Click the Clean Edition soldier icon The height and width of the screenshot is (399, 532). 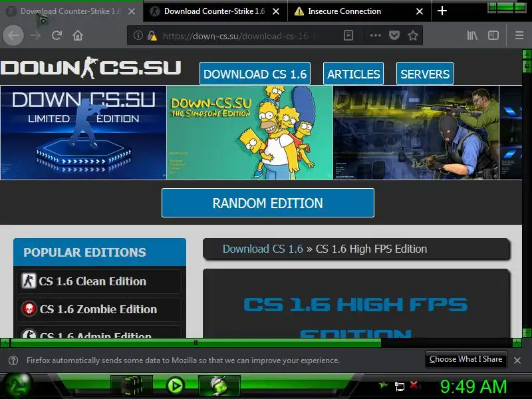[29, 281]
